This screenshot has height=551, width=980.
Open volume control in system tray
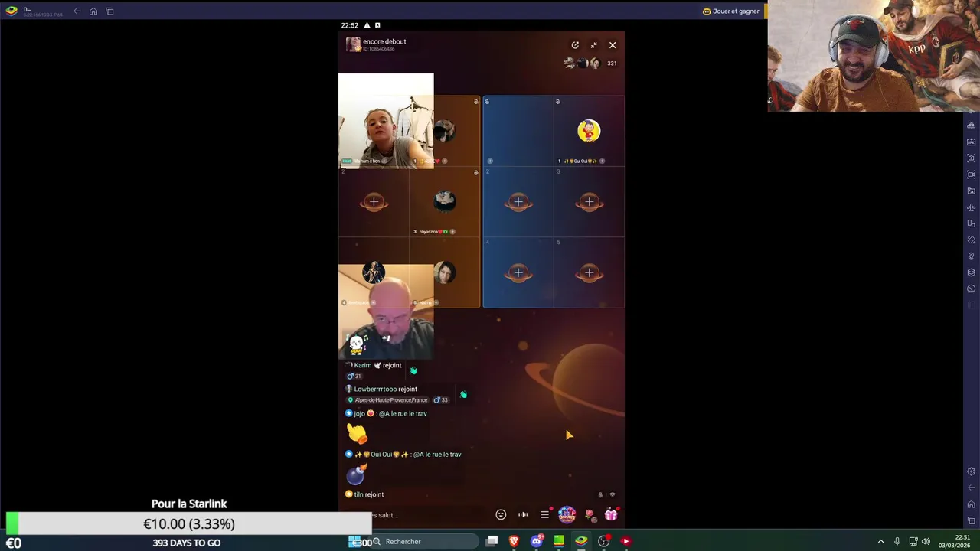click(926, 542)
